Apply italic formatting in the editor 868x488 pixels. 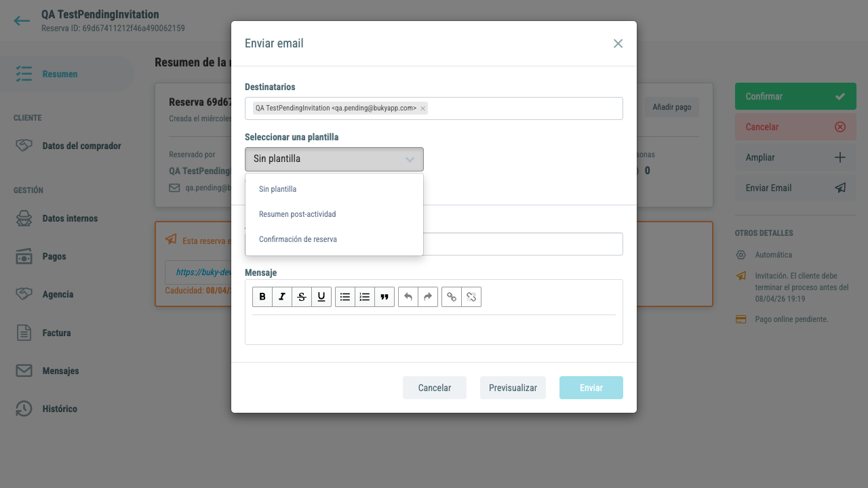(282, 297)
